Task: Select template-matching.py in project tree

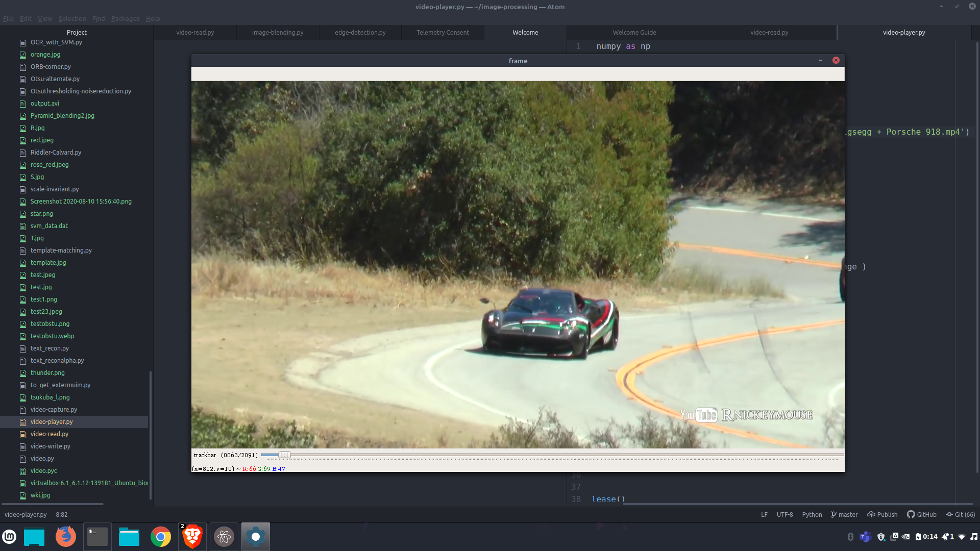Action: [x=61, y=251]
